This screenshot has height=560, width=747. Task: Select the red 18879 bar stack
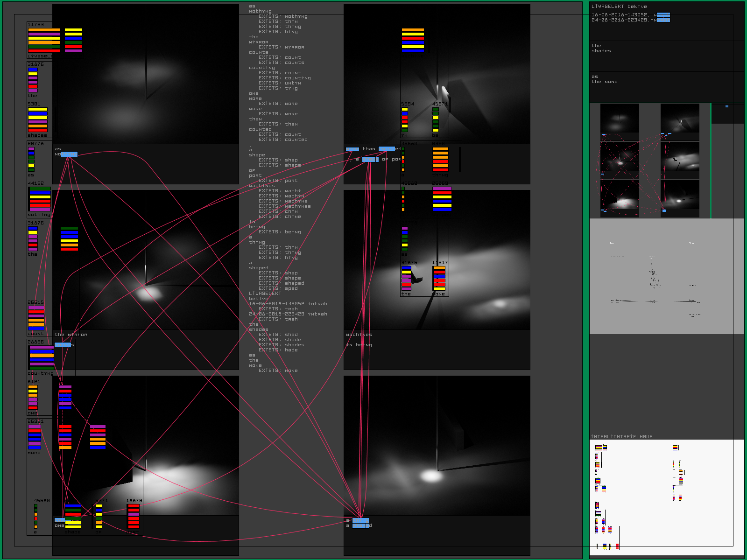pyautogui.click(x=134, y=516)
